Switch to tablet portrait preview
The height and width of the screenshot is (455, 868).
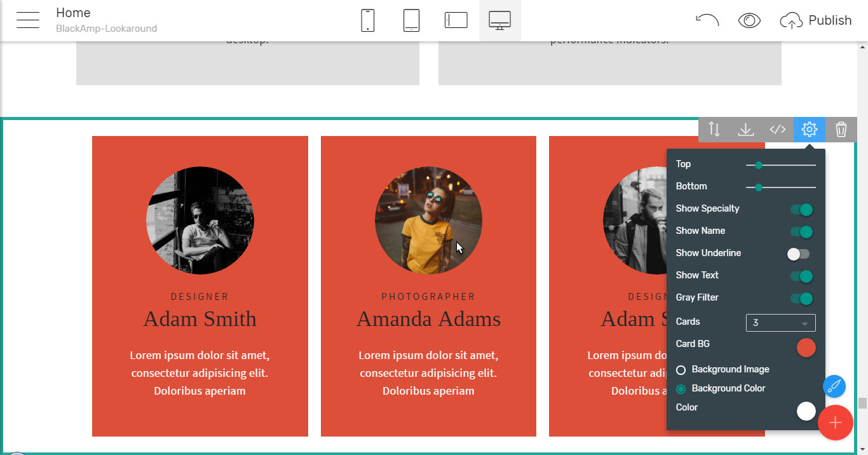pyautogui.click(x=411, y=20)
